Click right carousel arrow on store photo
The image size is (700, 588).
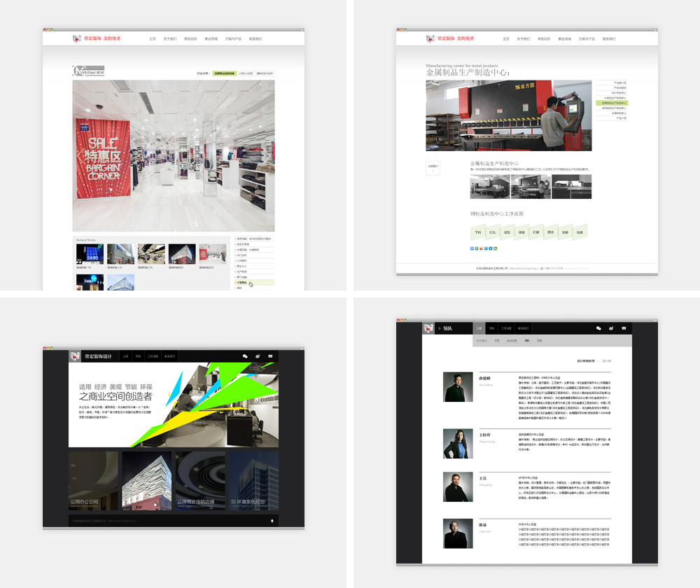(x=268, y=155)
